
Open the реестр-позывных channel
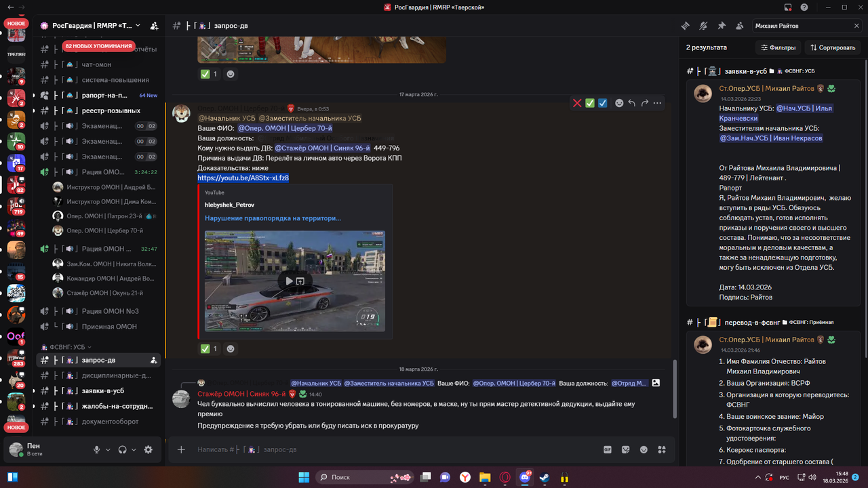[x=99, y=110]
